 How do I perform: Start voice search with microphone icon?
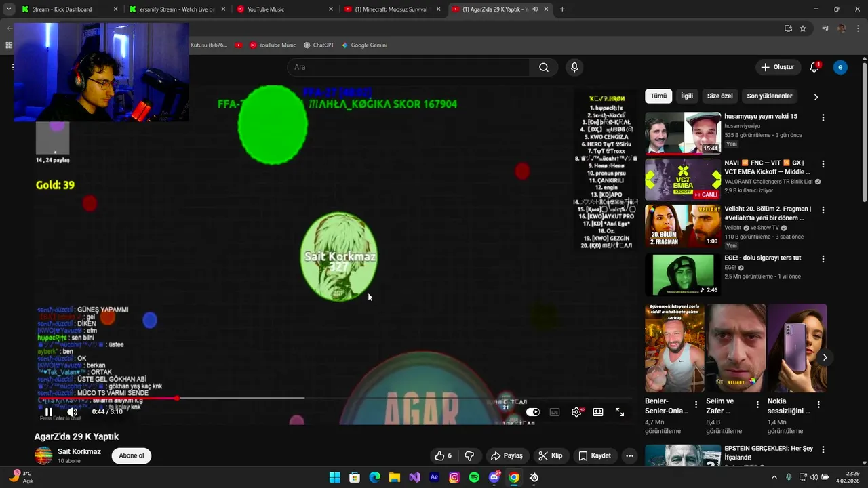coord(574,67)
